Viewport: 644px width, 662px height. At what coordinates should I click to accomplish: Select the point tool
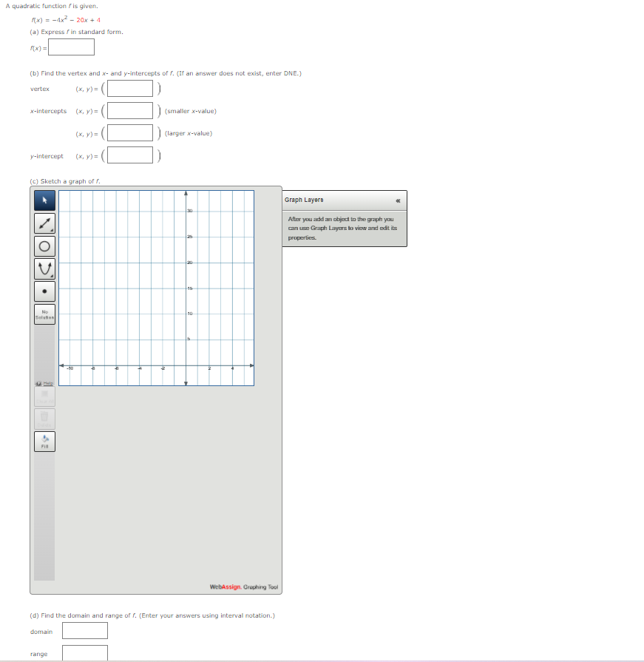click(44, 291)
